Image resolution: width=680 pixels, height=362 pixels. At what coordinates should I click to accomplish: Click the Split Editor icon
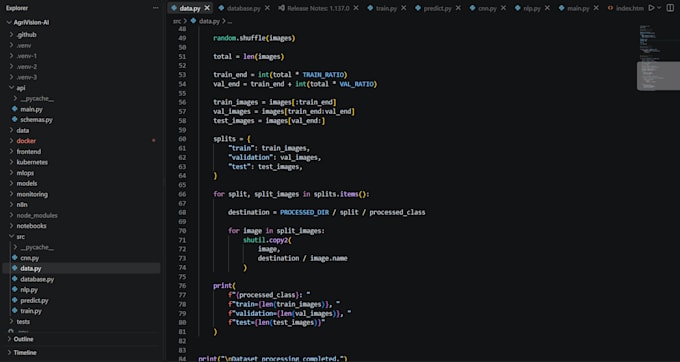[x=670, y=8]
